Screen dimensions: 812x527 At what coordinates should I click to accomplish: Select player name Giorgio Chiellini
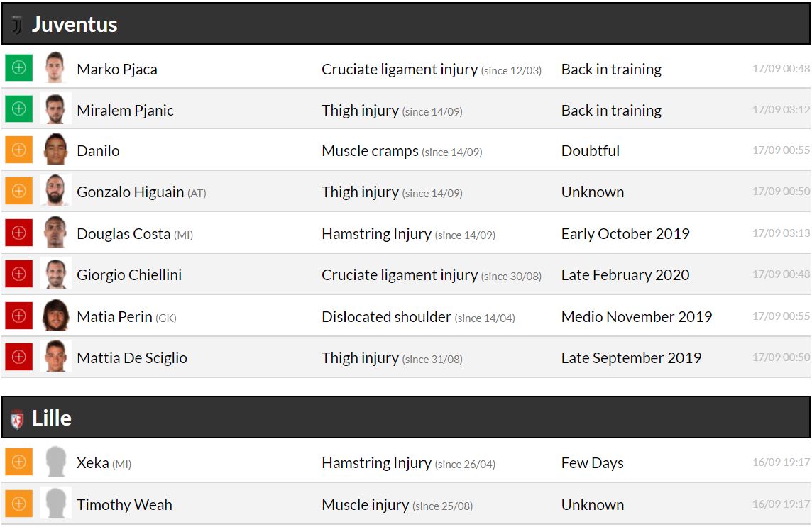pyautogui.click(x=129, y=275)
